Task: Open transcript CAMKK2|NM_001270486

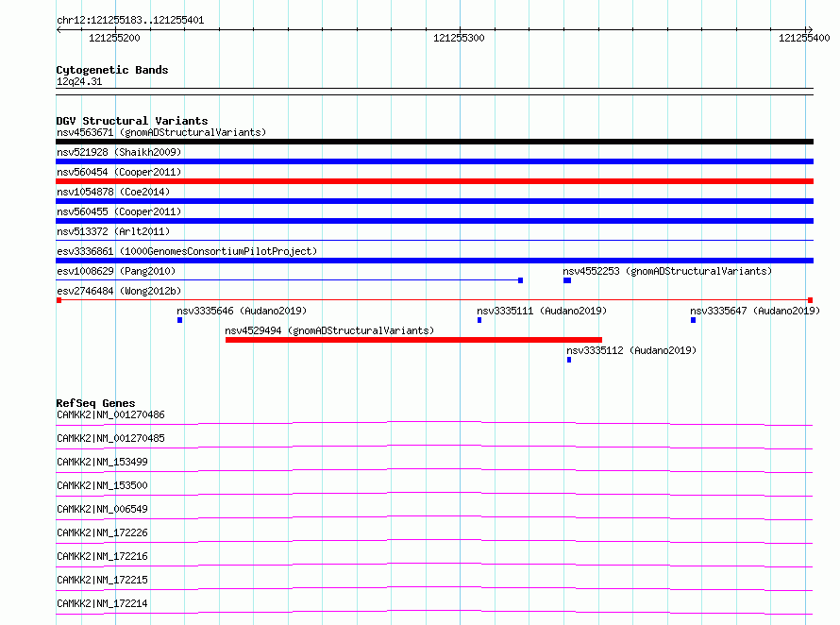Action: [x=110, y=414]
